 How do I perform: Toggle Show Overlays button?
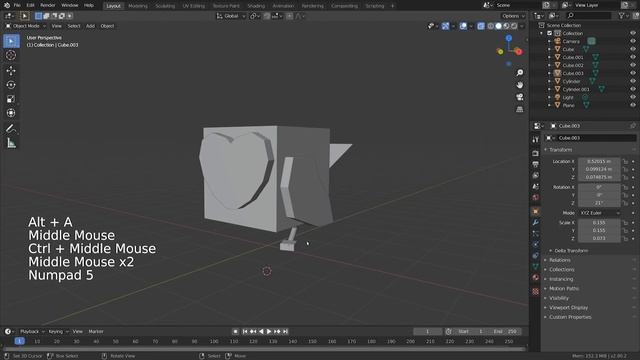(463, 26)
